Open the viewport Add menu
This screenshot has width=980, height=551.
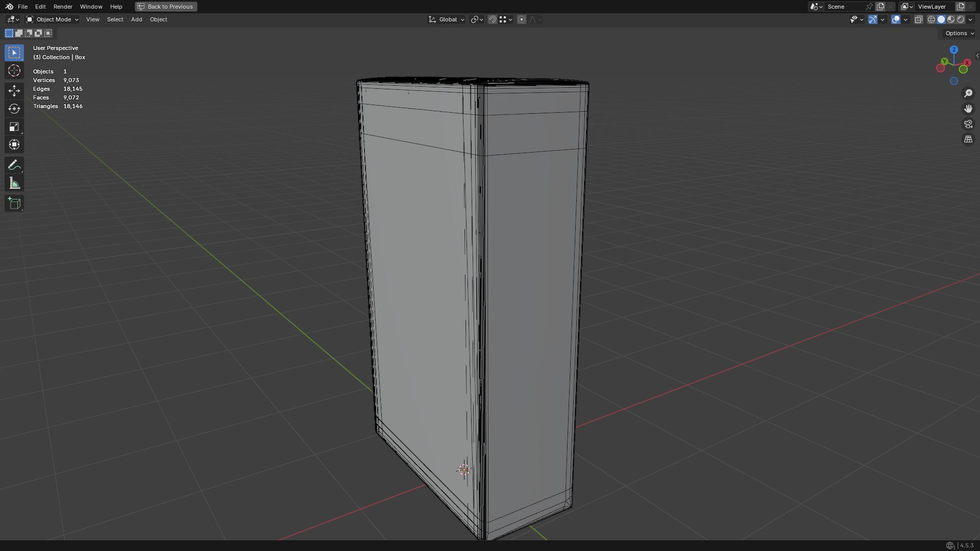coord(136,19)
